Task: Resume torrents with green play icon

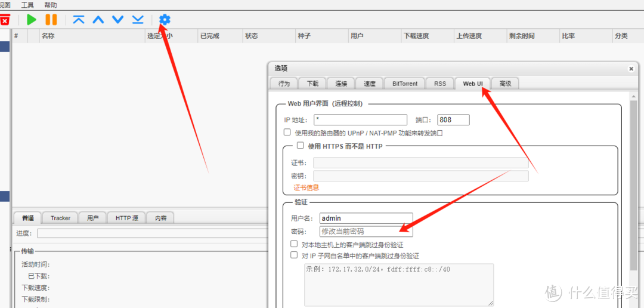Action: [x=32, y=19]
